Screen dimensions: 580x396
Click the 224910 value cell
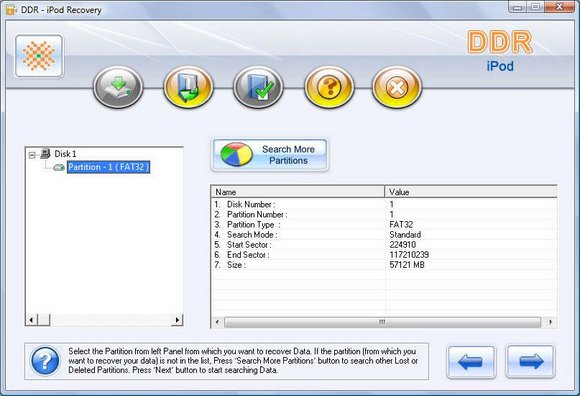point(402,245)
